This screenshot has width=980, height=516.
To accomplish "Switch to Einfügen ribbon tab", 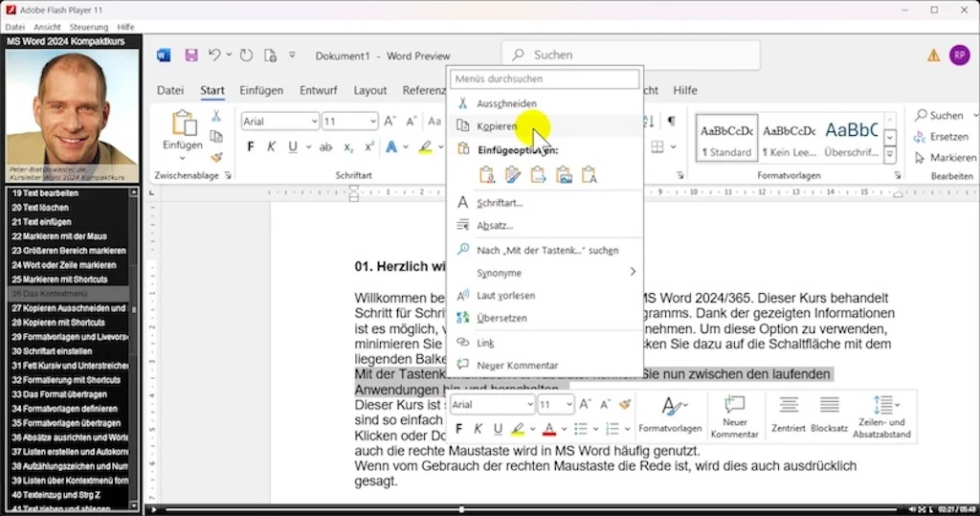I will point(261,91).
